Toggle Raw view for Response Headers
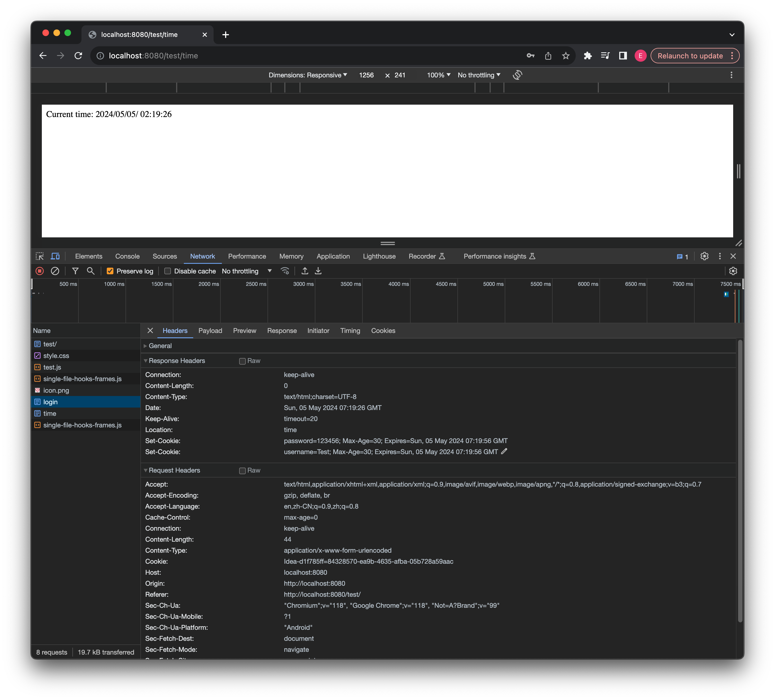Image resolution: width=775 pixels, height=700 pixels. click(242, 361)
